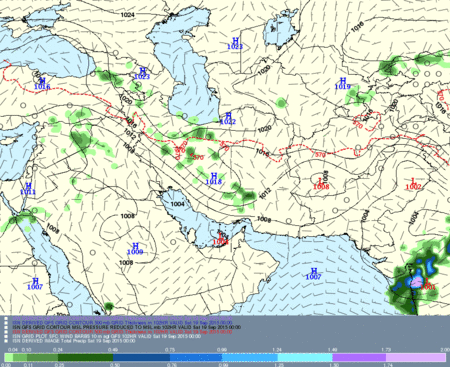Click the H 1007 marker over Arabian Sea
450x367 pixels.
click(313, 274)
